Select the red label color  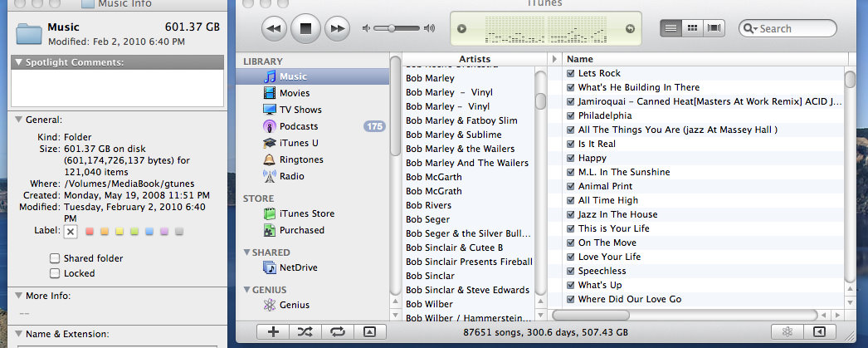click(90, 232)
